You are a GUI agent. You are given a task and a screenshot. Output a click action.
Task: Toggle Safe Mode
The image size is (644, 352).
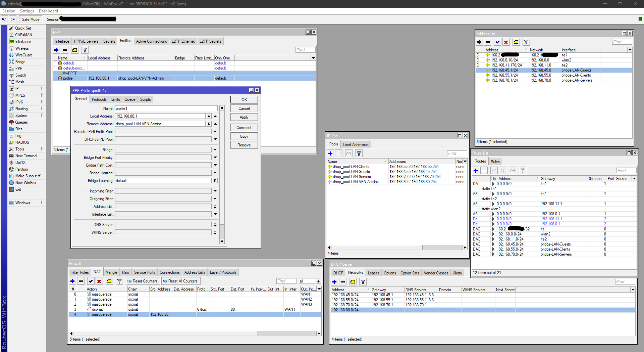pyautogui.click(x=31, y=19)
